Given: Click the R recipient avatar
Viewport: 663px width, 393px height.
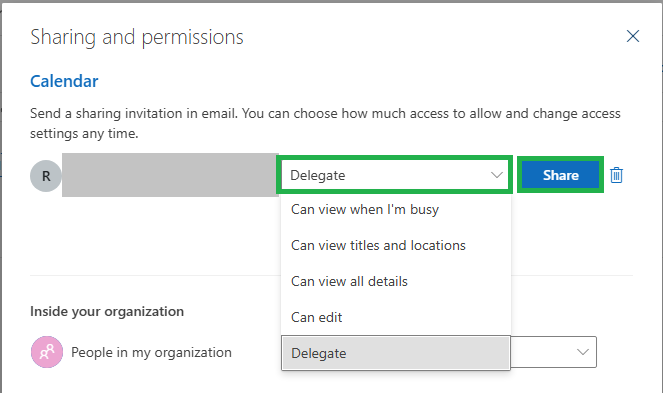Looking at the screenshot, I should (46, 176).
